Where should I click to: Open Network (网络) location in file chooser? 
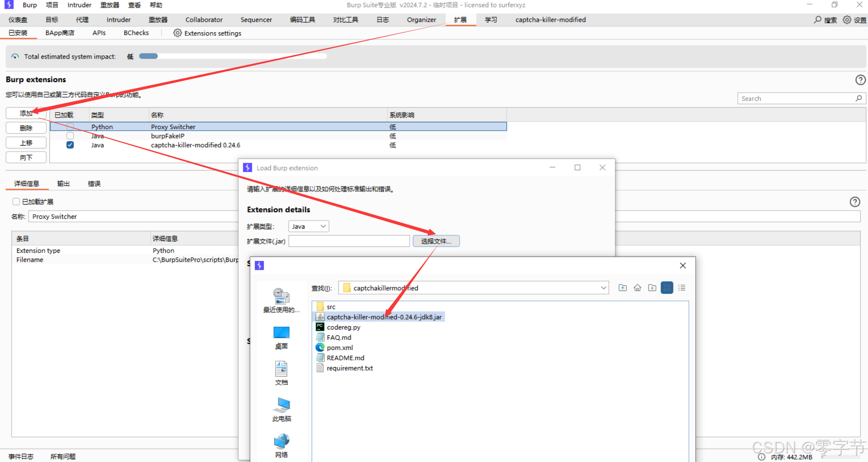click(x=281, y=446)
